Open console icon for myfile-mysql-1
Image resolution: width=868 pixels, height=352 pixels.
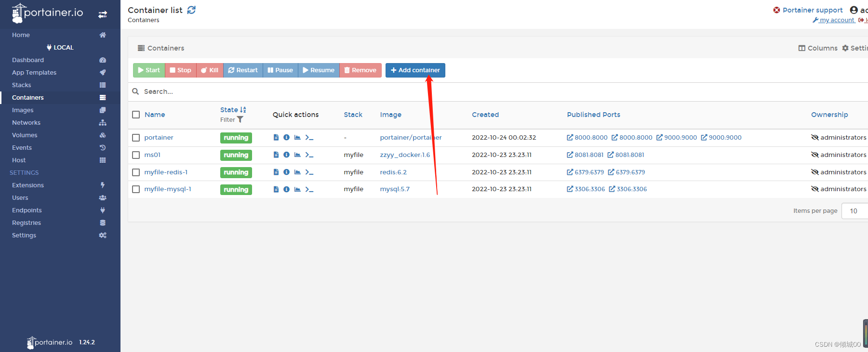tap(309, 189)
